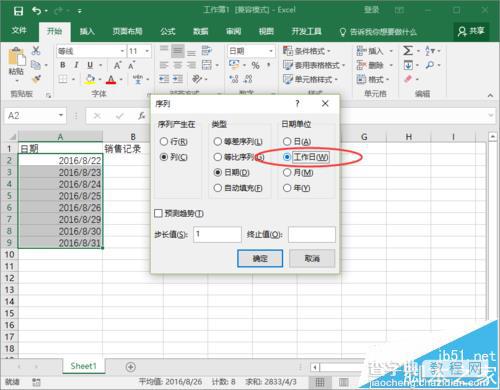Screen dimensions: 500x390
Task: Switch to the Developer (开发工具) tab
Action: [307, 31]
